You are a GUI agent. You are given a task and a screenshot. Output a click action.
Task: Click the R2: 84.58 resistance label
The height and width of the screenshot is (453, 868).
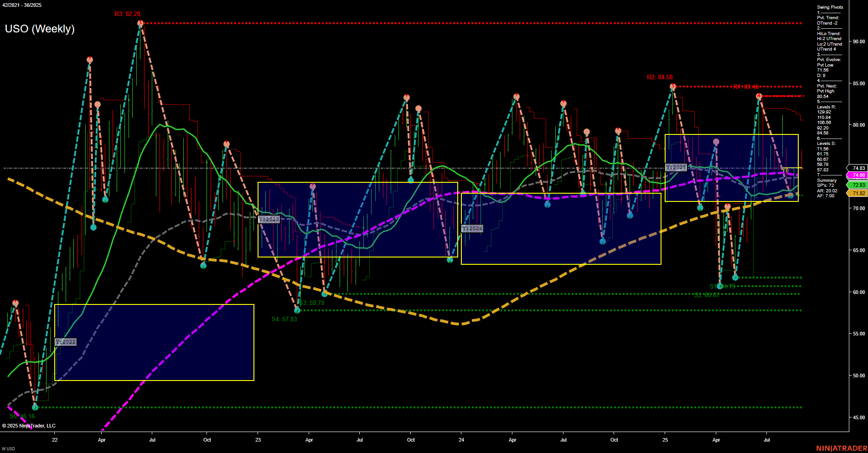point(660,77)
